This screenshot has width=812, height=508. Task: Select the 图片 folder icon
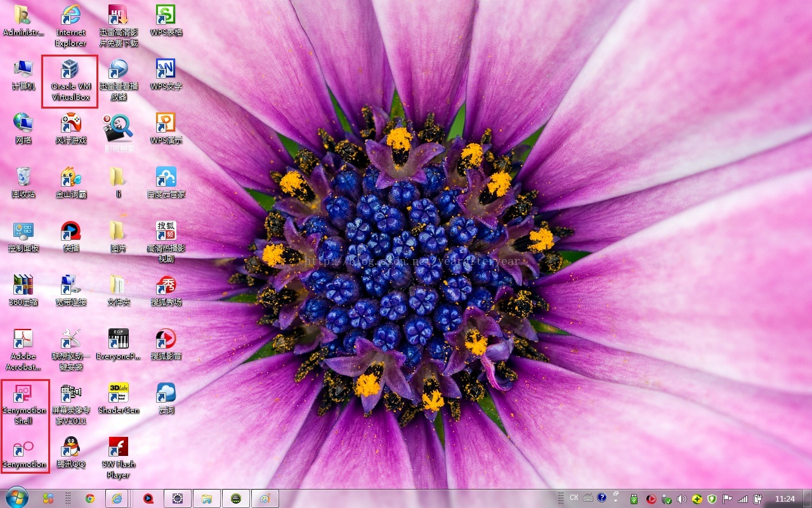(x=118, y=237)
